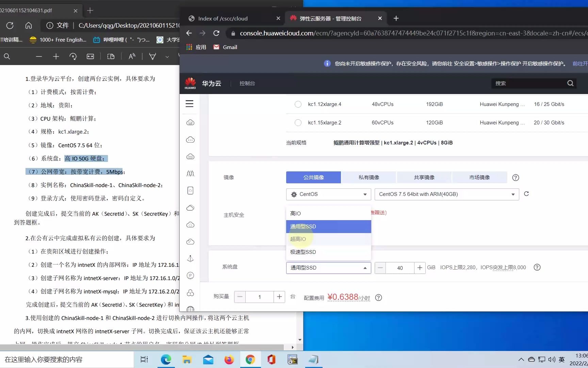This screenshot has width=588, height=368.
Task: Fit PDF to width in Edge toolbar
Action: 90,56
